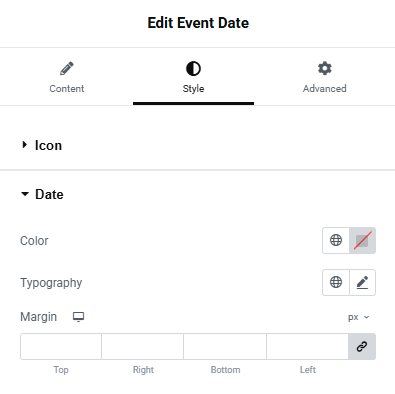
Task: Edit Typography with the pencil icon
Action: tap(363, 282)
